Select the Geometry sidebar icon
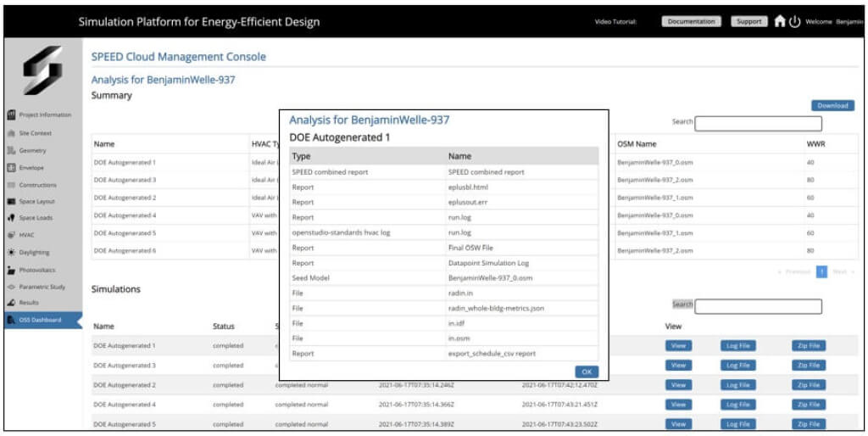 point(12,150)
